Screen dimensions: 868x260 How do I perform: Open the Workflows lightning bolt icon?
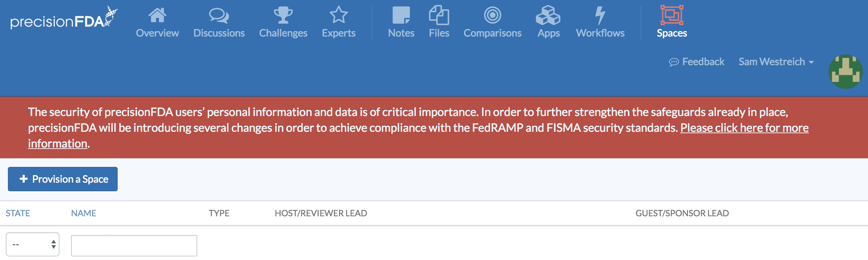[600, 15]
